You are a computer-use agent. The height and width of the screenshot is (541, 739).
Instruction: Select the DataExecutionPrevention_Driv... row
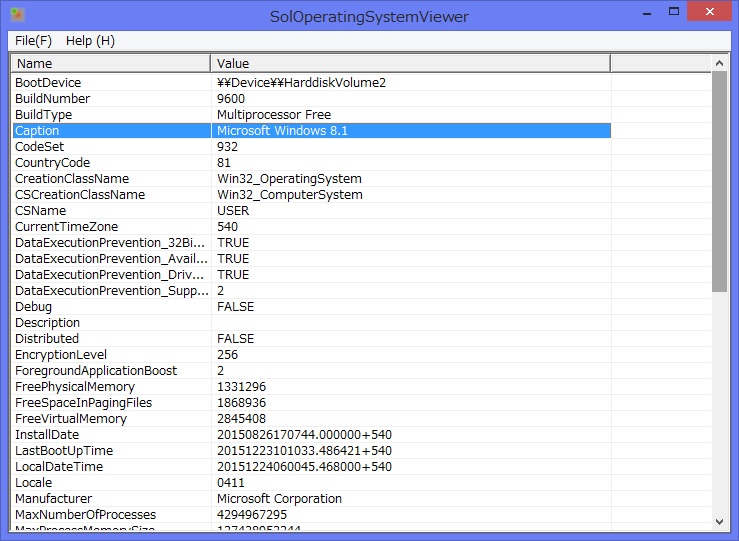pyautogui.click(x=312, y=275)
